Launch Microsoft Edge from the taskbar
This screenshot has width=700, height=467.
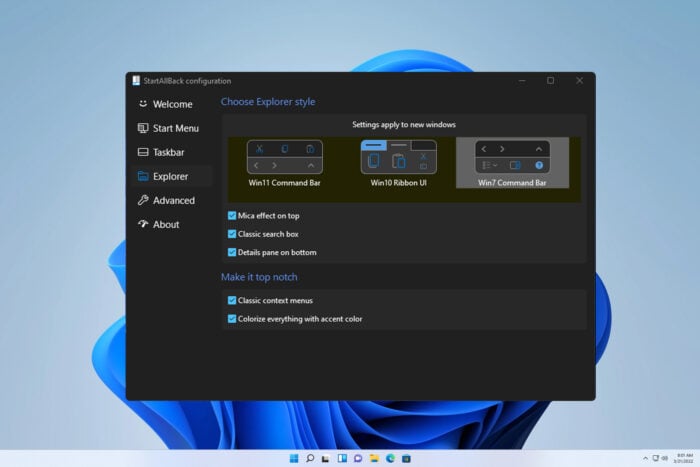390,459
